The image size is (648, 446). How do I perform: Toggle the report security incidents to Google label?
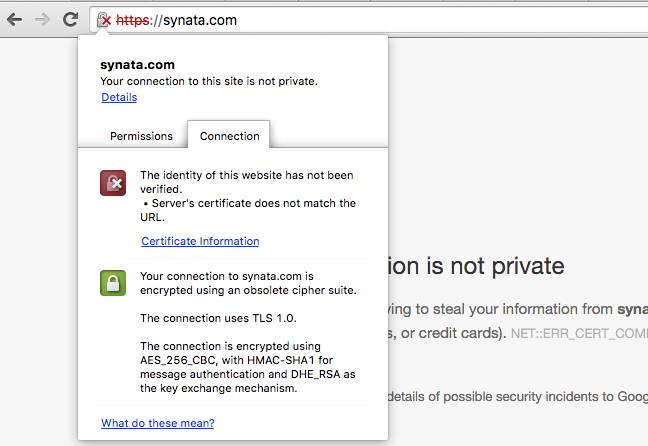(x=517, y=396)
